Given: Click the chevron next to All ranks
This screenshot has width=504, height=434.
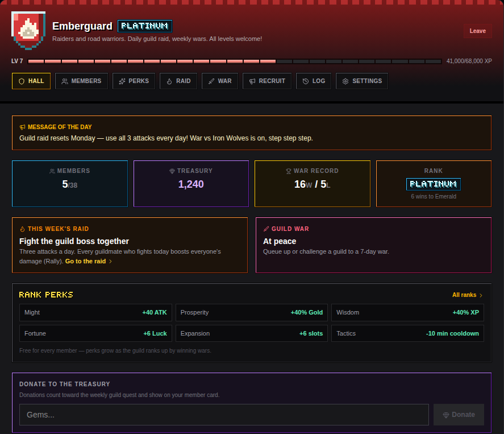Looking at the screenshot, I should [481, 295].
